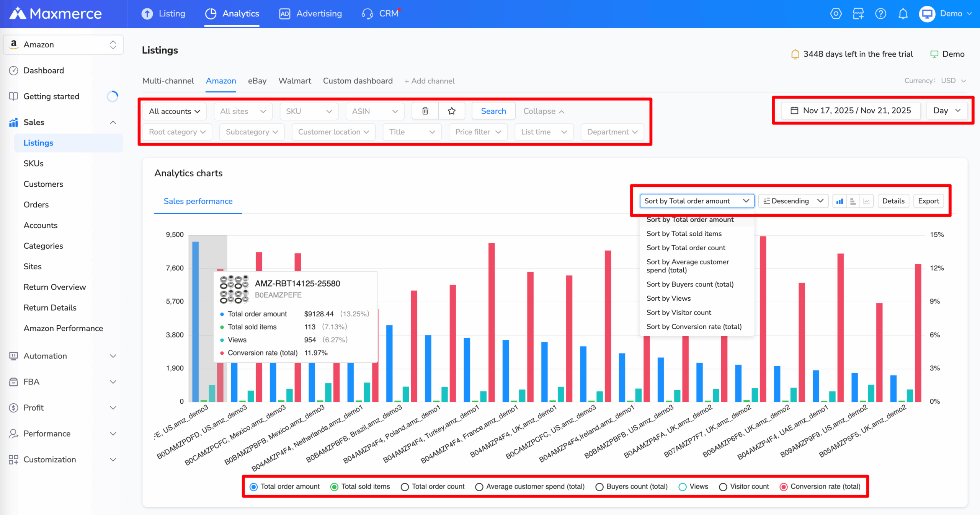Screen dimensions: 980x515
Task: Open the All accounts dropdown
Action: click(175, 111)
